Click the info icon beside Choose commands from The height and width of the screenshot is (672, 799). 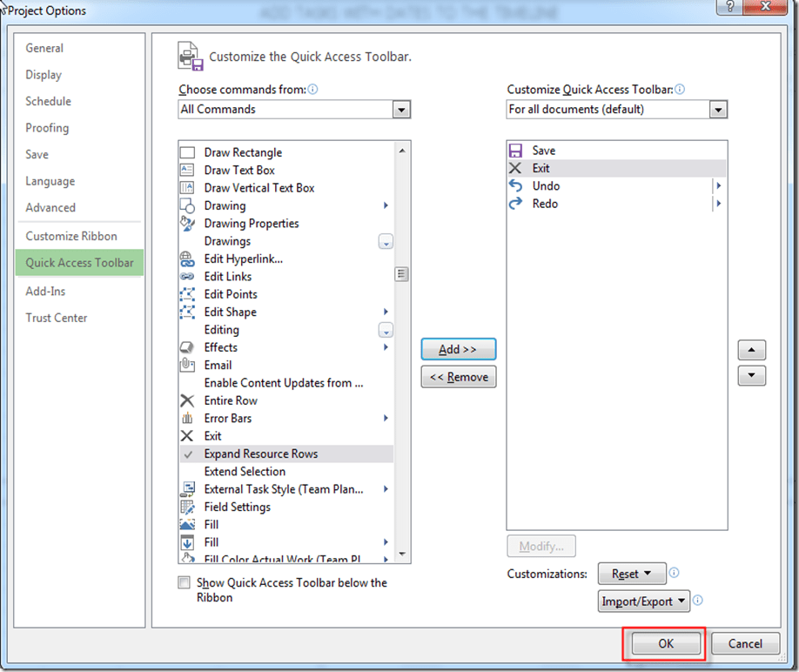tap(312, 89)
